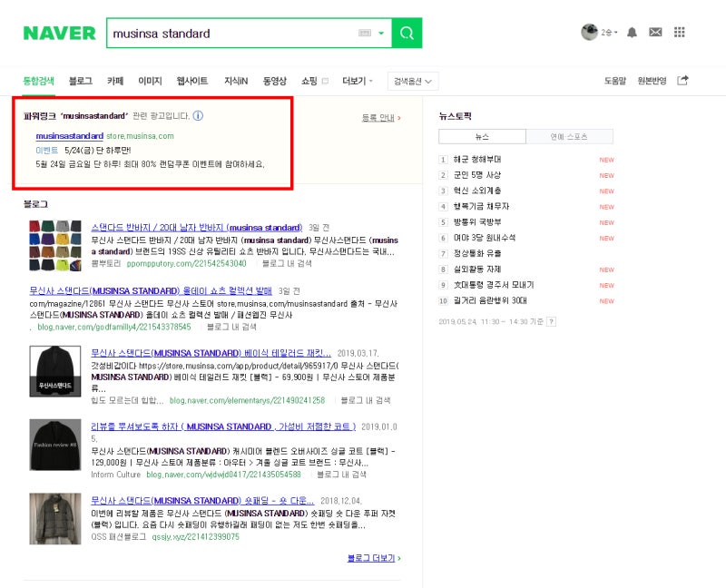Open blog post 베이직 테일러드 재킷

pyautogui.click(x=211, y=353)
